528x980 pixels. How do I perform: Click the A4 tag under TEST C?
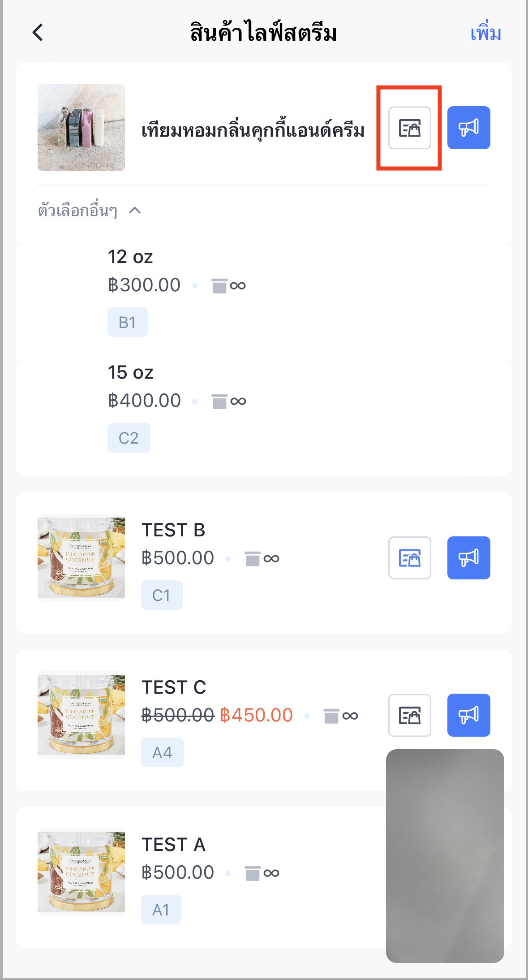pos(162,752)
